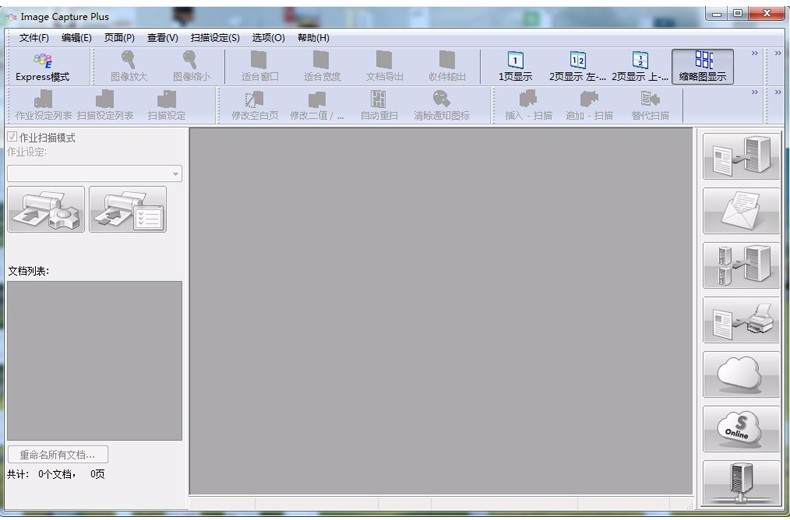The width and height of the screenshot is (790, 520).
Task: Click the 图像缩小 zoom-out tool
Action: 191,68
